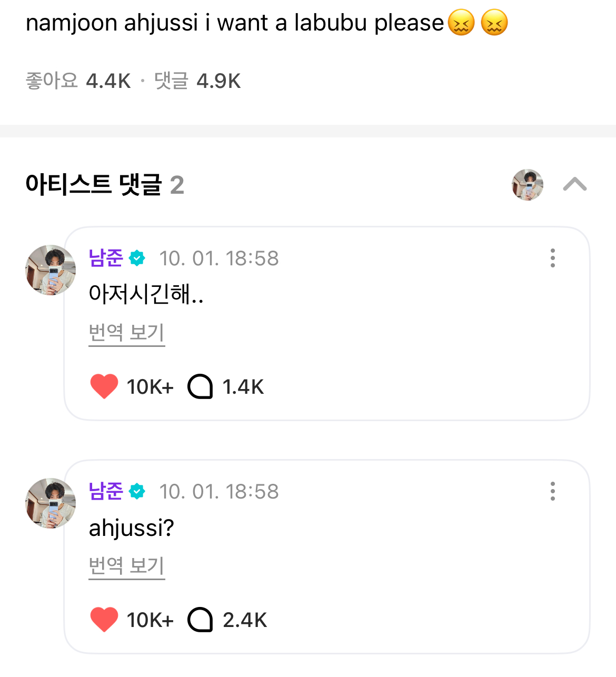Show translation for the 'ahjussi?' comment

127,566
